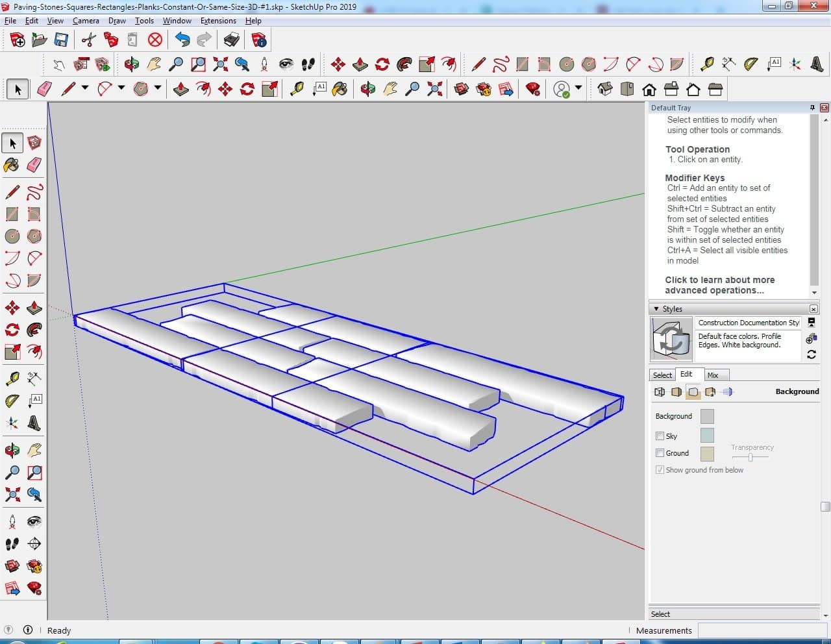This screenshot has height=644, width=831.
Task: Enable the Sky checkbox
Action: pyautogui.click(x=660, y=436)
